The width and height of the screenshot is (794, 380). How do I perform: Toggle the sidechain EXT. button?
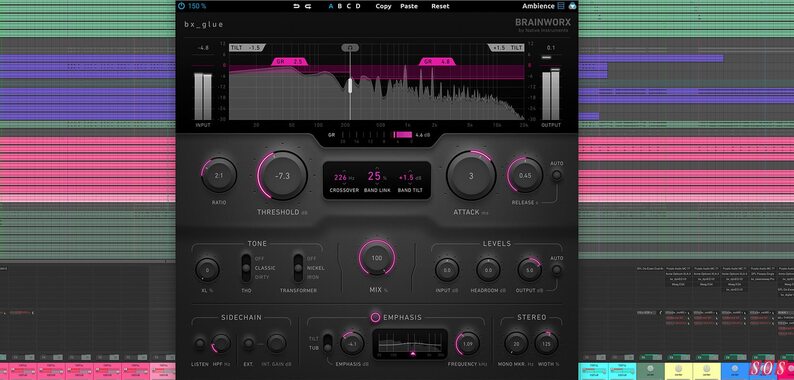tap(248, 344)
